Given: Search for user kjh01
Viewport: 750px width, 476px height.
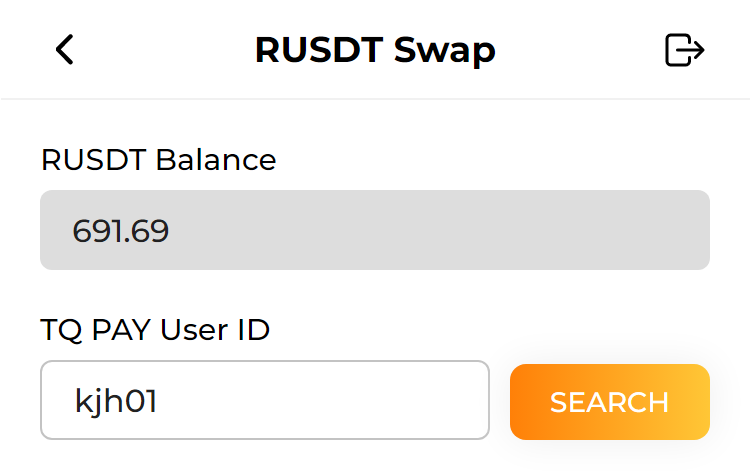Looking at the screenshot, I should 609,401.
